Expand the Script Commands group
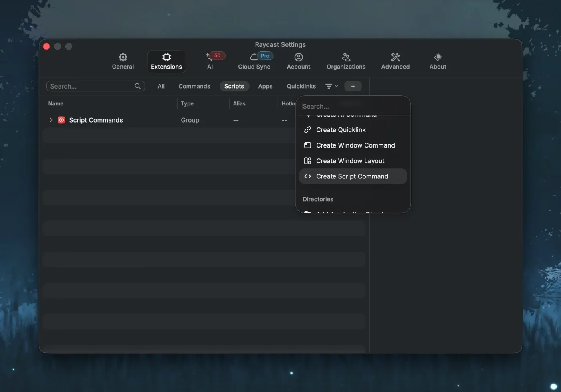561x392 pixels. click(x=51, y=120)
